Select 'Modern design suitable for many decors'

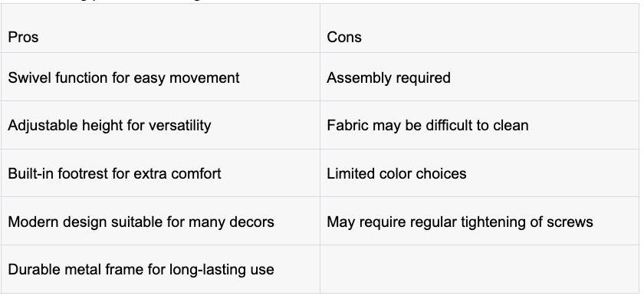click(141, 222)
